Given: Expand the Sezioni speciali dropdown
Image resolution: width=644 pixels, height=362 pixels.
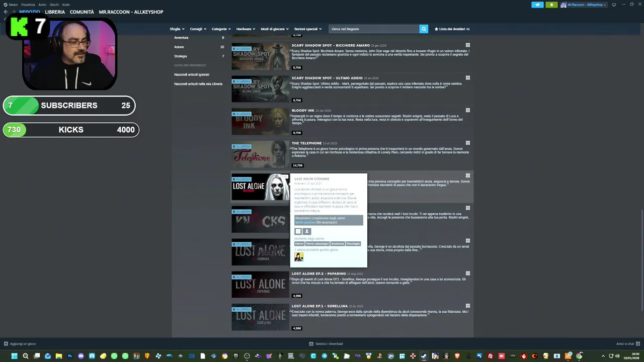Looking at the screenshot, I should point(308,29).
